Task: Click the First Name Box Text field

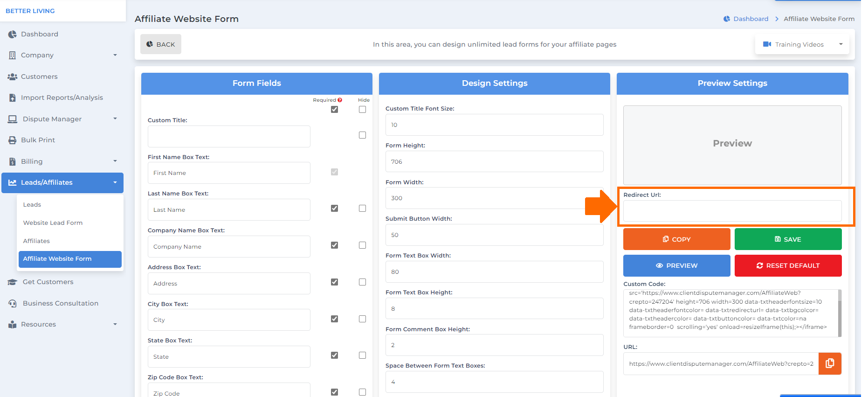Action: 229,173
